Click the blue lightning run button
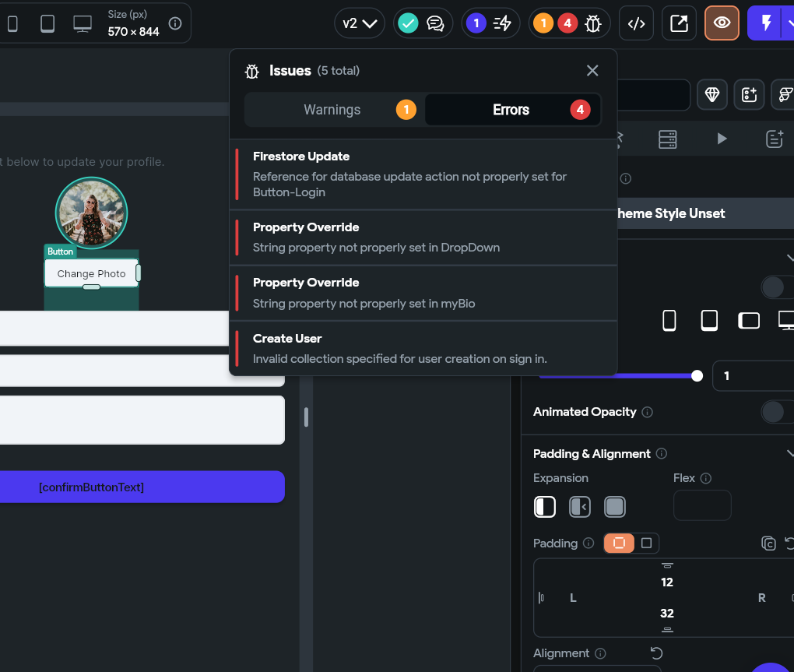Image resolution: width=794 pixels, height=672 pixels. pos(766,23)
